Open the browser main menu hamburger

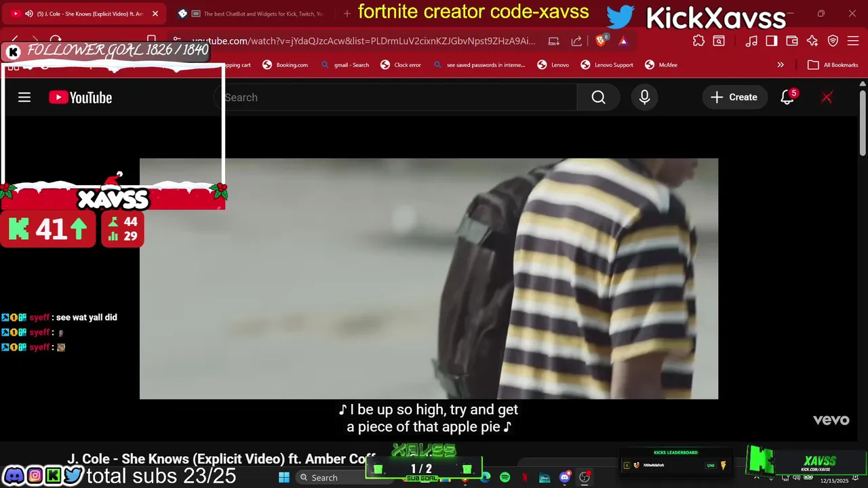coord(853,41)
